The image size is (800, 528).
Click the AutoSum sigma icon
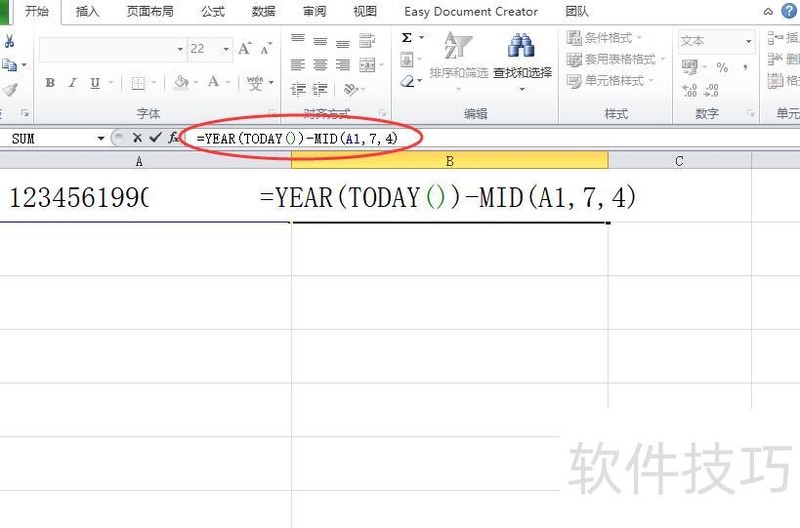407,38
